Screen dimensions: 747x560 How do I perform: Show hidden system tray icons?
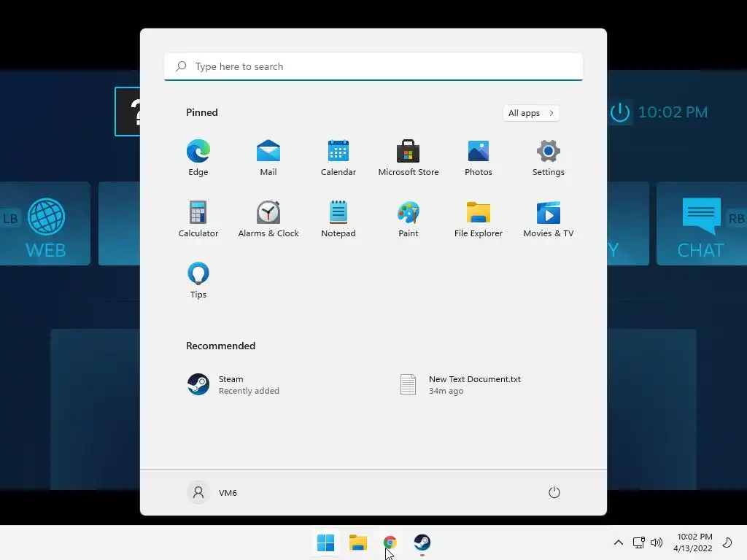[x=619, y=542]
